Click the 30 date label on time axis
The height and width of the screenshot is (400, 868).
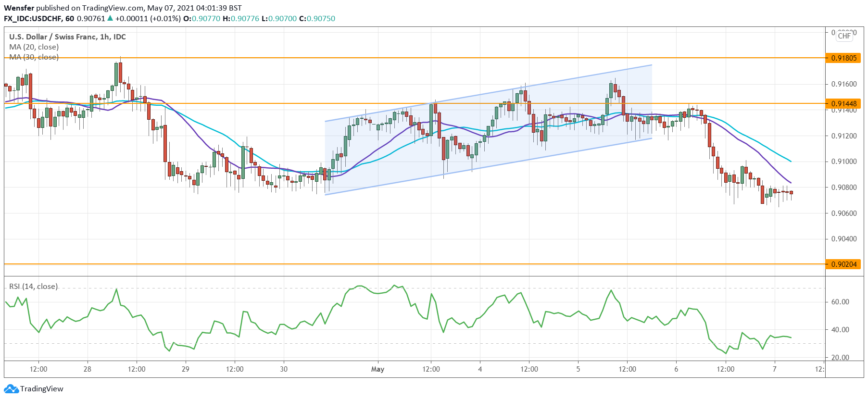pyautogui.click(x=284, y=369)
